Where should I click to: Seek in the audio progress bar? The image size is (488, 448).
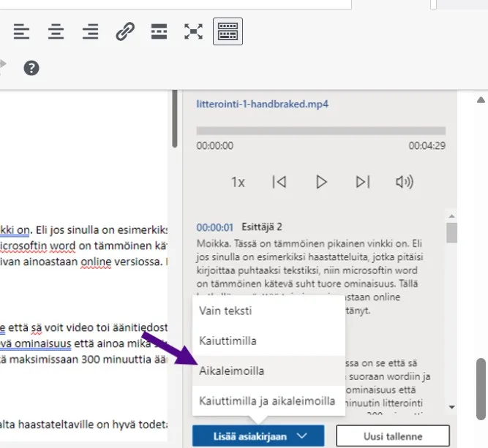tap(321, 131)
